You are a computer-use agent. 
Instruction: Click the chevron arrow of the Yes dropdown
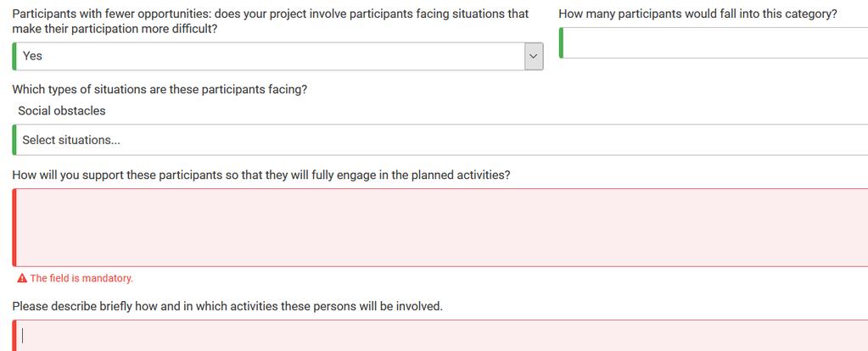[x=534, y=57]
